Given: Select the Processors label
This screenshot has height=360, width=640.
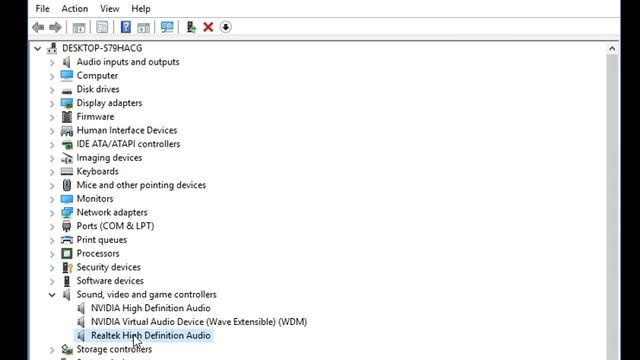Looking at the screenshot, I should point(98,253).
